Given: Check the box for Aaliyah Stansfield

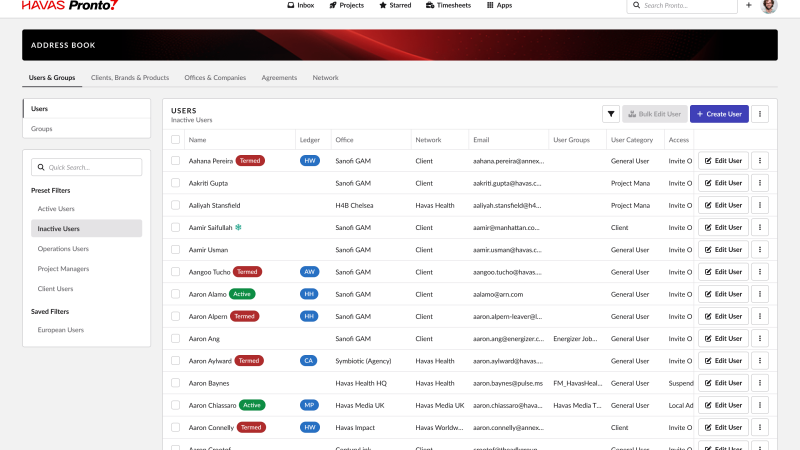Looking at the screenshot, I should tap(176, 205).
